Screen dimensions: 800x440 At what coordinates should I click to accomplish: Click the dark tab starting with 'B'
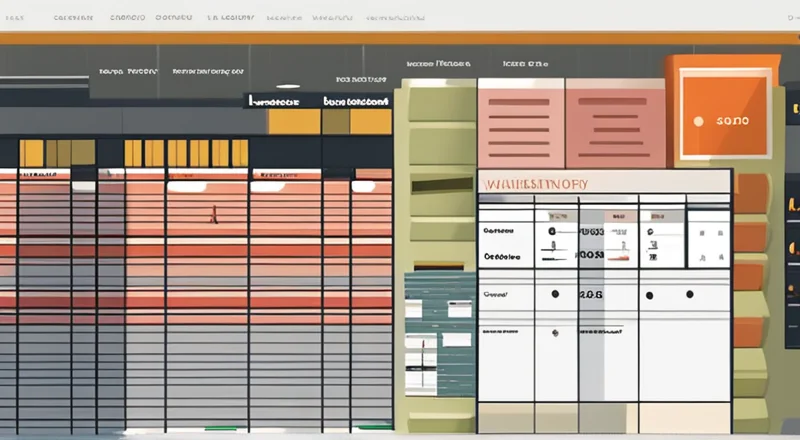click(x=357, y=101)
